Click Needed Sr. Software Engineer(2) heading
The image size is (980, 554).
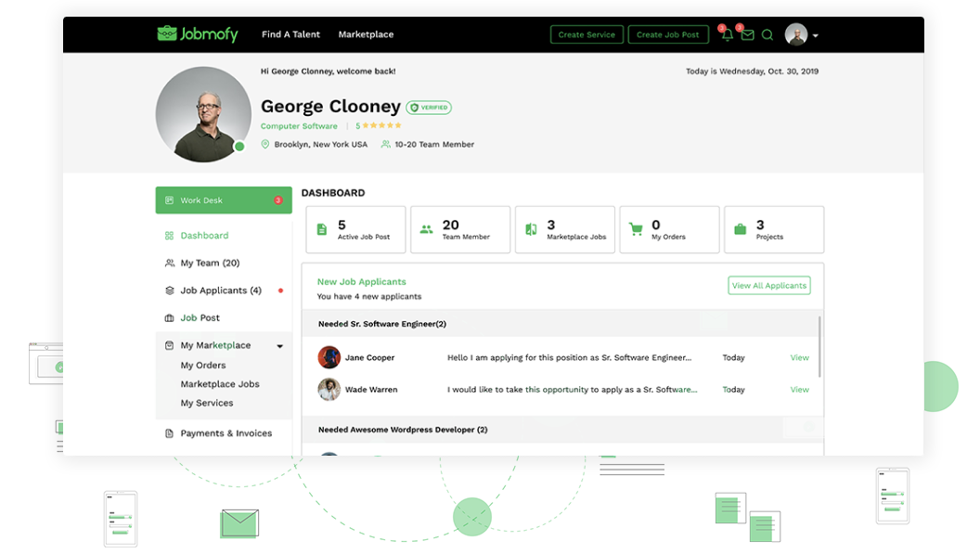click(381, 324)
